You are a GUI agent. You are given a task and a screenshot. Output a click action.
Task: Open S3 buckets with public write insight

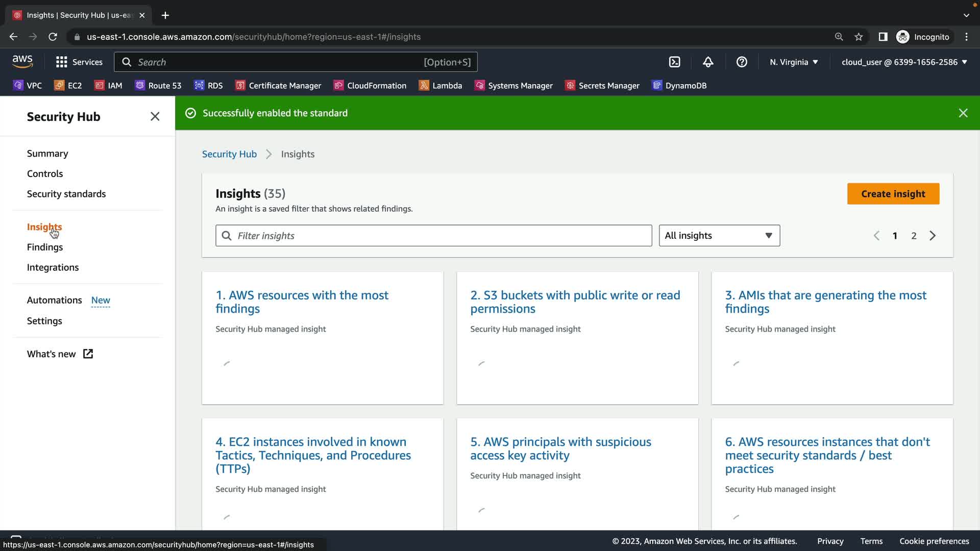coord(575,302)
